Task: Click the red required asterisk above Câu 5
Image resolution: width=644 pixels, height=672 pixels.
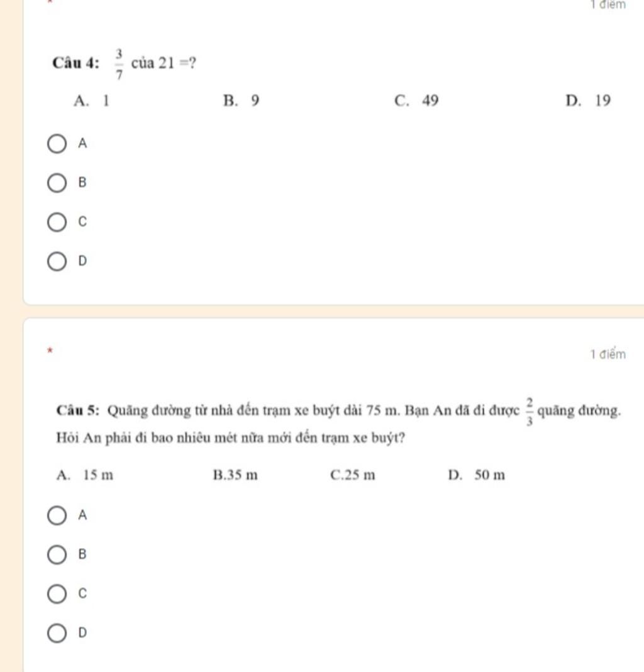Action: click(50, 351)
